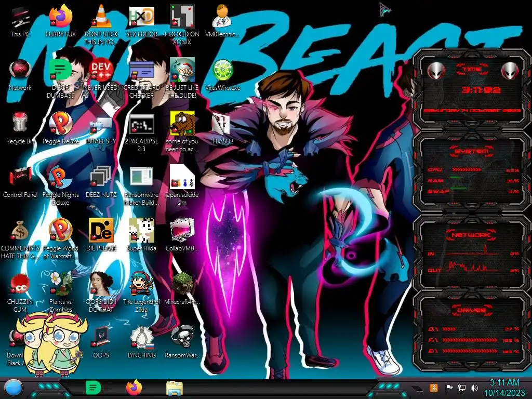Click the date 'Saturday 14 October 2023' in widget

click(x=472, y=111)
